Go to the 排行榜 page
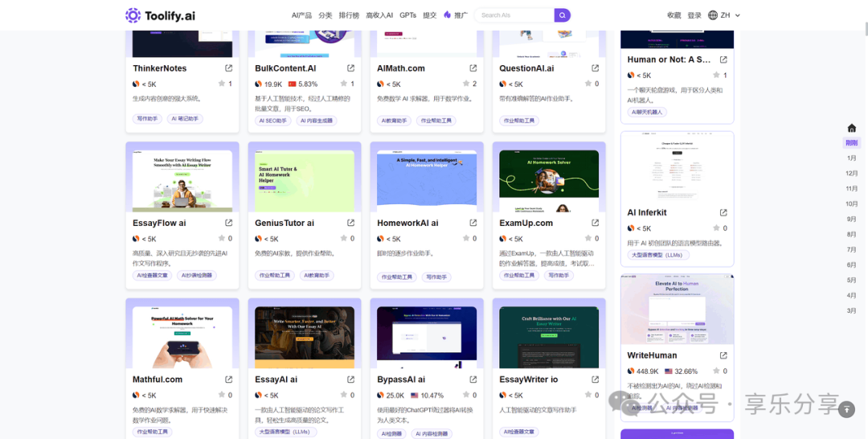Viewport: 868px width, 439px height. 349,15
